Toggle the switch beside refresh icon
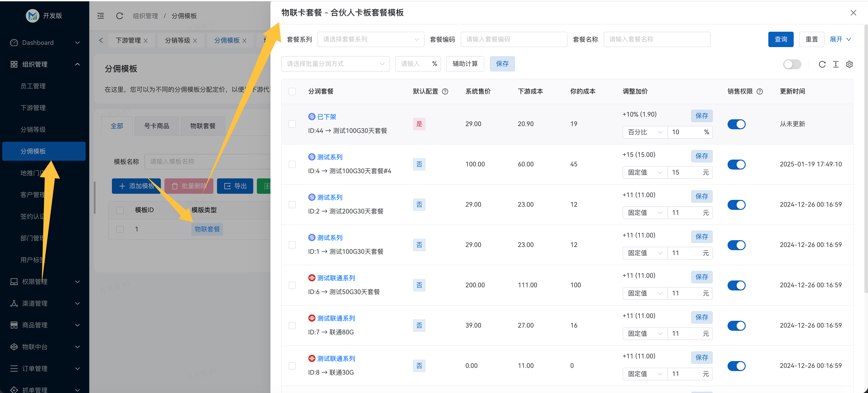 [792, 64]
